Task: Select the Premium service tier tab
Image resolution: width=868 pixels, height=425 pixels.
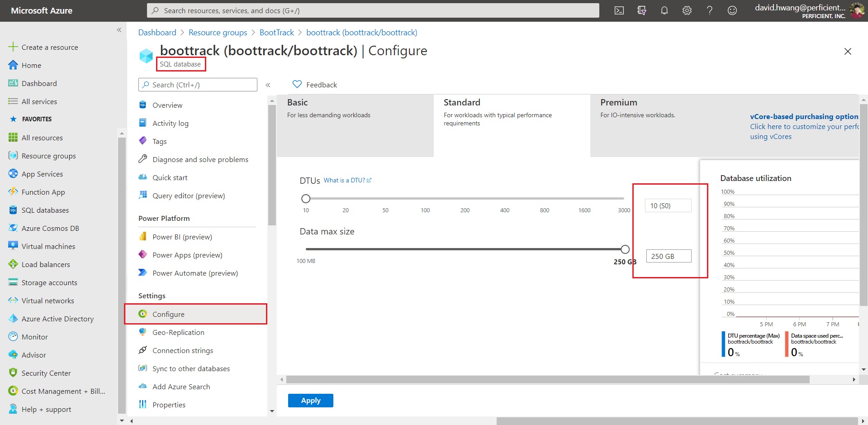Action: pyautogui.click(x=669, y=126)
